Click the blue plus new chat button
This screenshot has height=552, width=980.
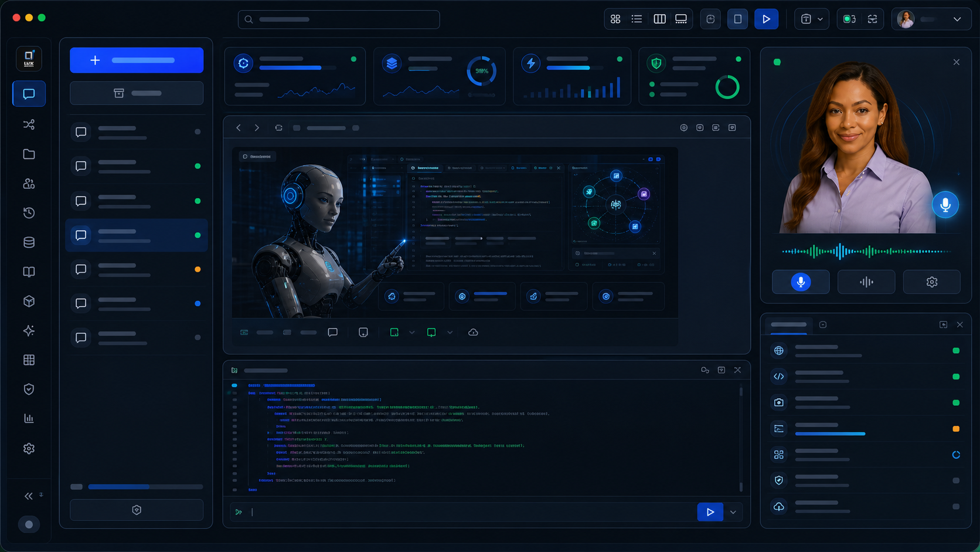coord(137,60)
